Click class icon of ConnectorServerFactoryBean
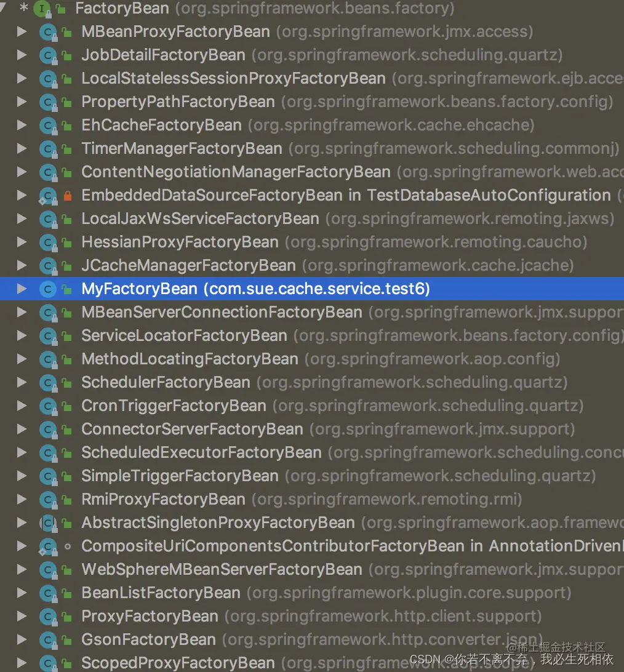624x672 pixels. pyautogui.click(x=48, y=430)
